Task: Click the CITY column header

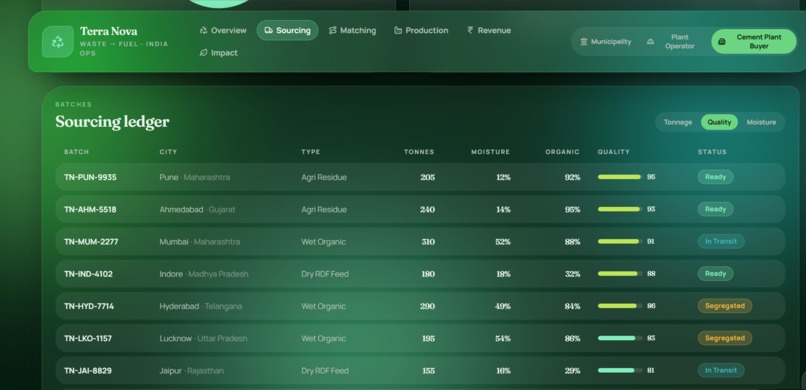Action: tap(168, 152)
